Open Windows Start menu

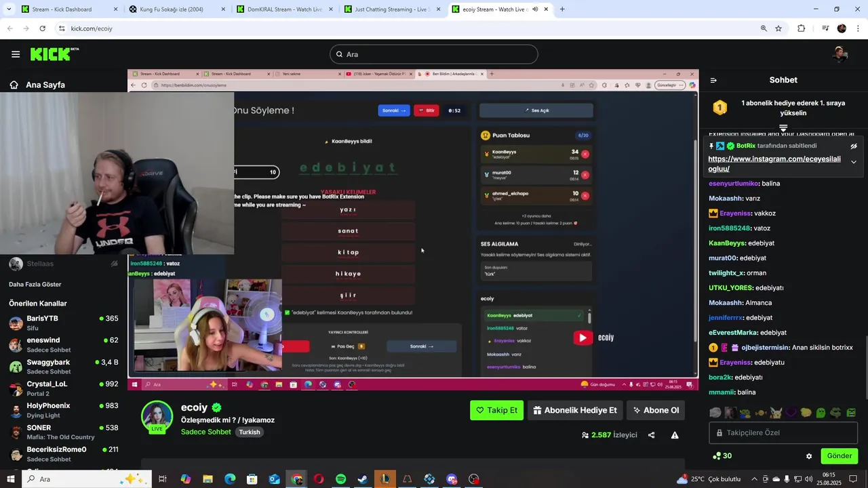(10, 479)
